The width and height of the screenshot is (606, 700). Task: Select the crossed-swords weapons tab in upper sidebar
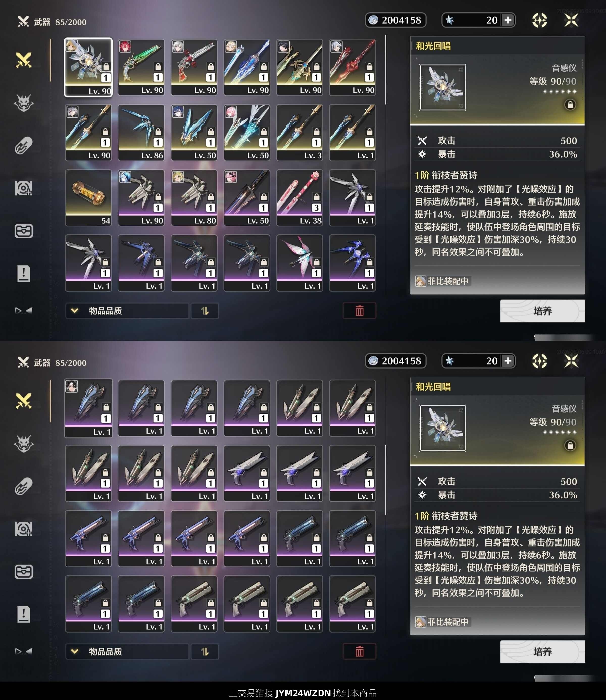coord(24,60)
